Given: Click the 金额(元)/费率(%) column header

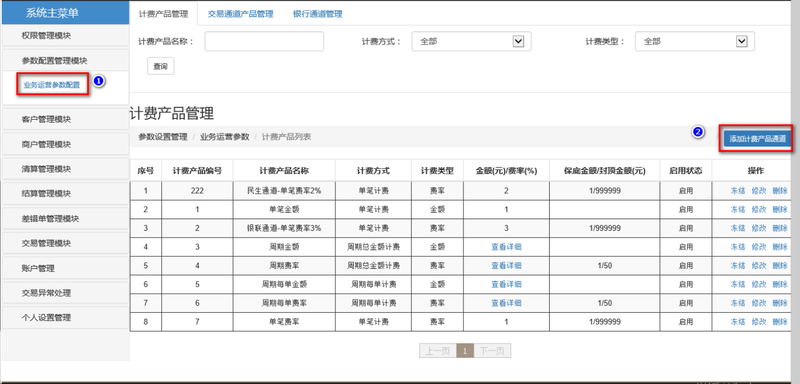Looking at the screenshot, I should 506,171.
